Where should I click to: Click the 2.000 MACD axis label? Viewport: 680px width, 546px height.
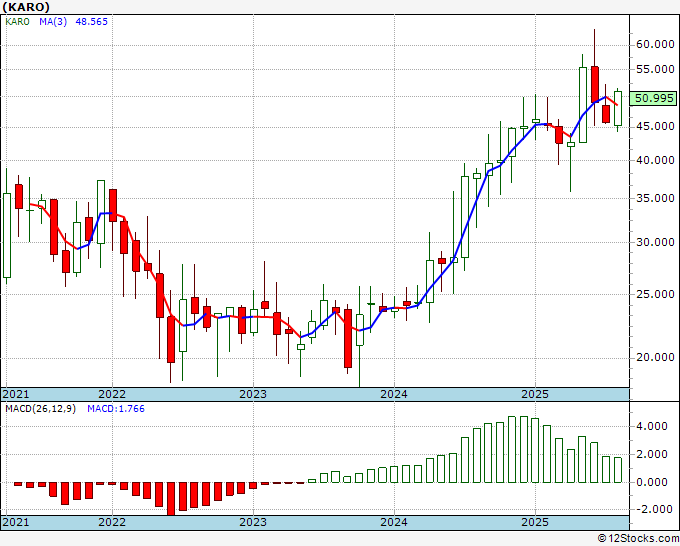coord(651,454)
